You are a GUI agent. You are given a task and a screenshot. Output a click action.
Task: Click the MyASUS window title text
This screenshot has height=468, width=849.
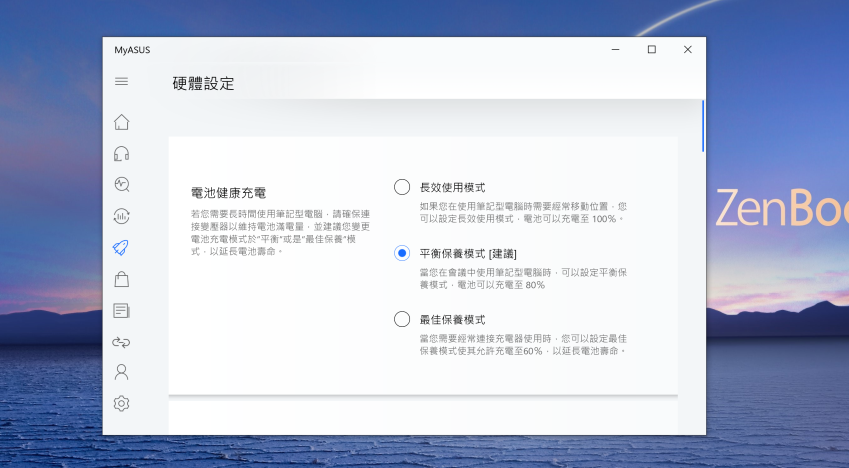[132, 50]
